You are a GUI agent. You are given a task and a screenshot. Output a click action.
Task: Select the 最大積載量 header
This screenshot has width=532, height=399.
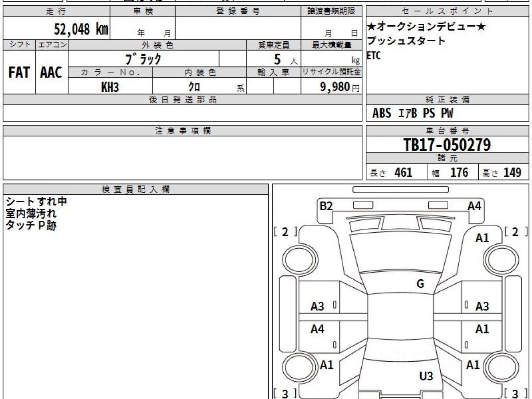(331, 45)
